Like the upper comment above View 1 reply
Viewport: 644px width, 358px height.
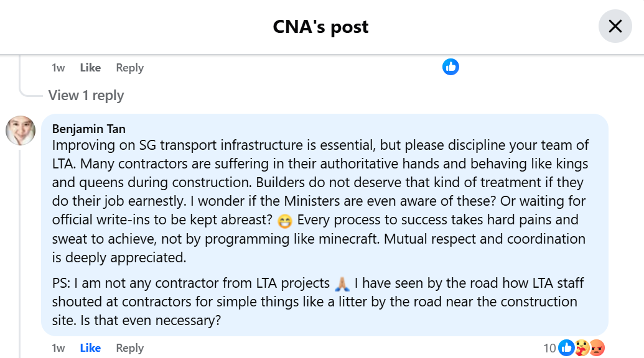point(90,68)
